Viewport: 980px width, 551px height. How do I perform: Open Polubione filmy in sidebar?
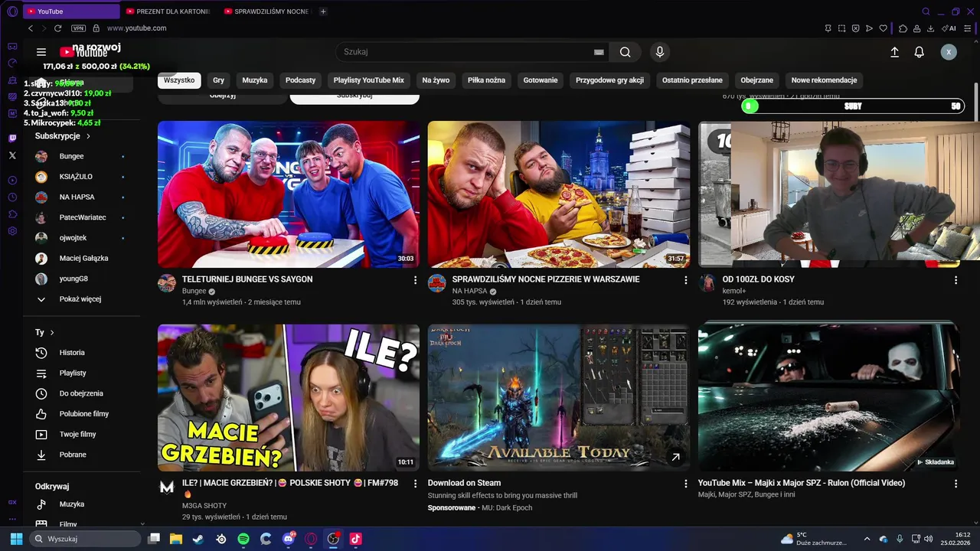(81, 414)
